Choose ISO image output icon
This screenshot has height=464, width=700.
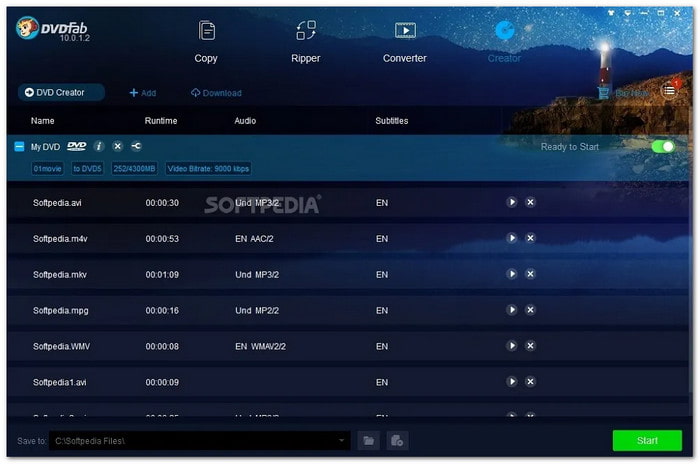pyautogui.click(x=397, y=441)
